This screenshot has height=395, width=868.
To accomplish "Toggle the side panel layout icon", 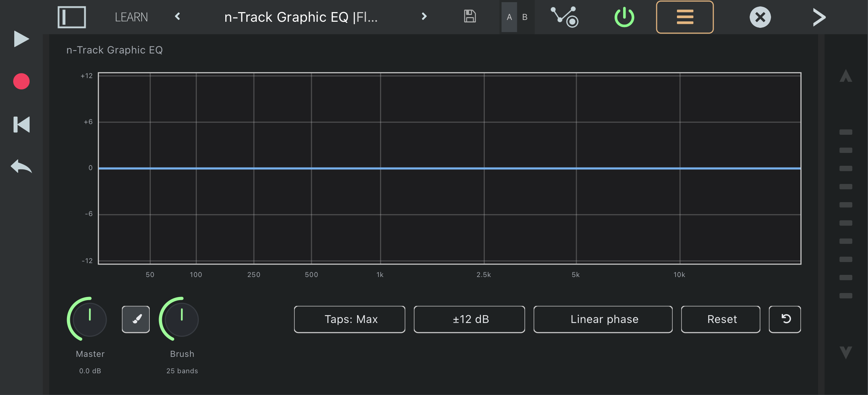I will [72, 17].
